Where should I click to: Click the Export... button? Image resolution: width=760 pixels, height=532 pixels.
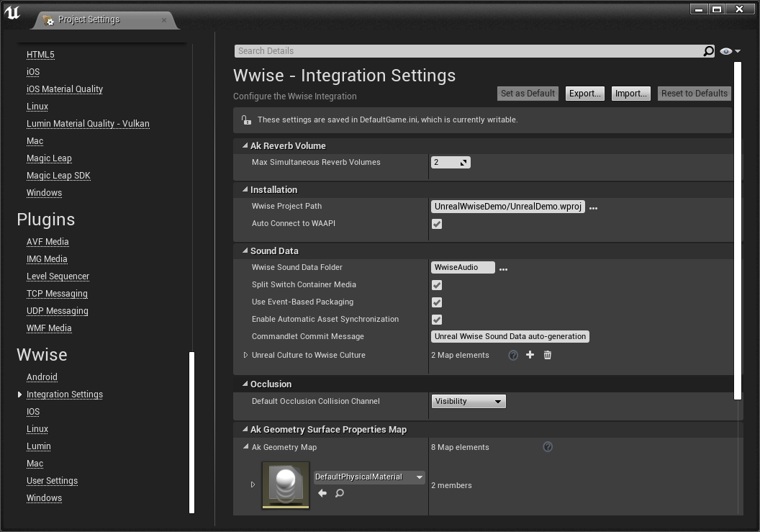coord(585,94)
